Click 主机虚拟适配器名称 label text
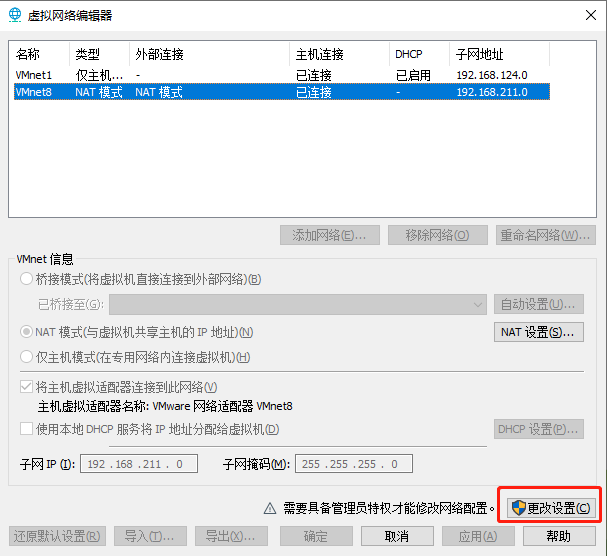The width and height of the screenshot is (607, 556). (x=93, y=406)
